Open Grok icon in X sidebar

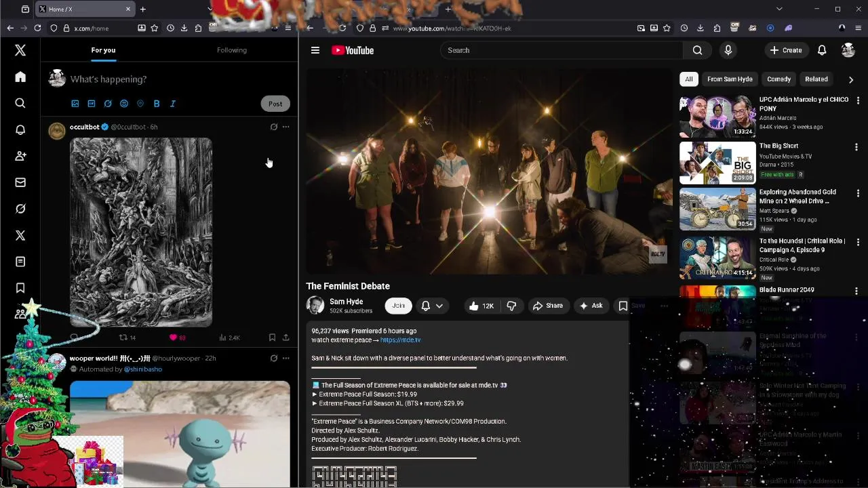(20, 209)
